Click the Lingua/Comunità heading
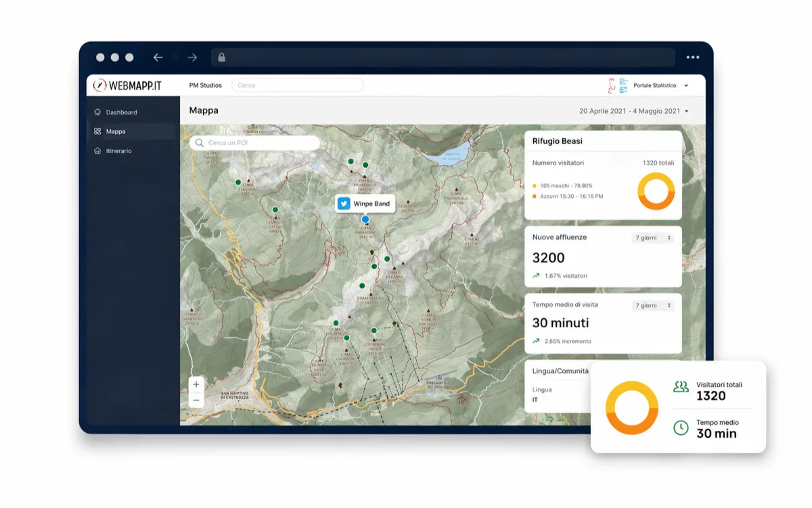The width and height of the screenshot is (812, 508). (x=560, y=371)
